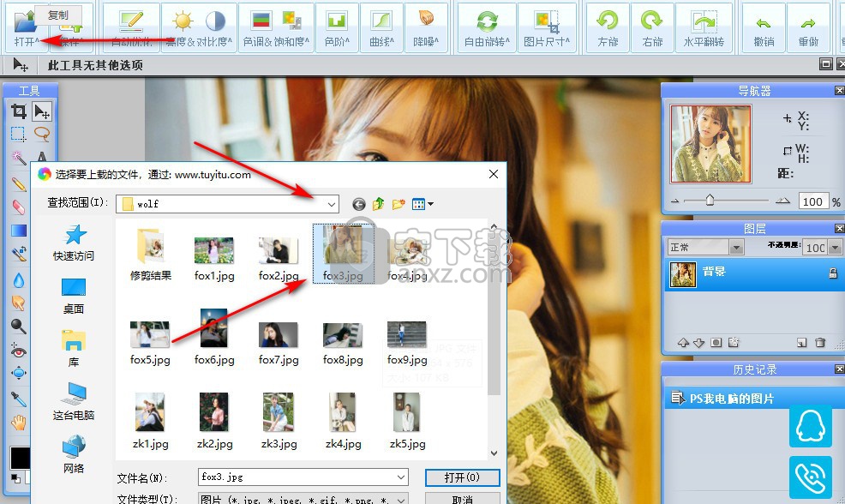
Task: Click the horizontal flip (水平翻转) button
Action: coord(704,27)
